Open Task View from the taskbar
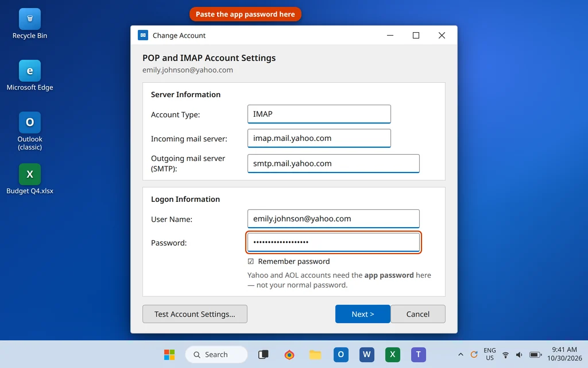 [263, 354]
